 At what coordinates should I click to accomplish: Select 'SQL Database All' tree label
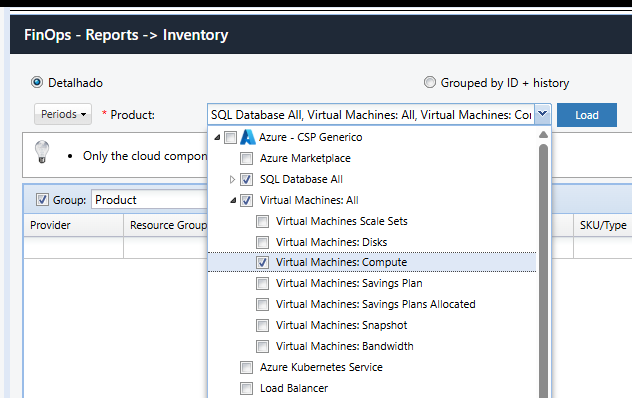click(301, 179)
